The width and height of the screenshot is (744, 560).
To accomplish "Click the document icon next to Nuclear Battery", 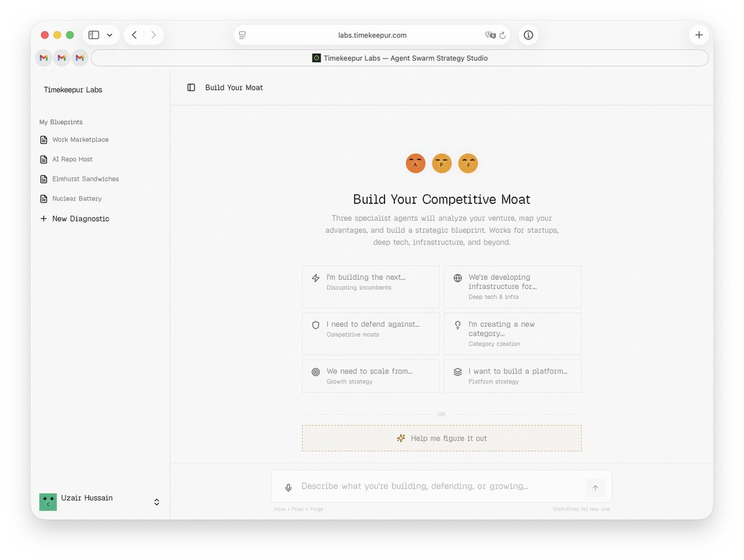I will [43, 198].
